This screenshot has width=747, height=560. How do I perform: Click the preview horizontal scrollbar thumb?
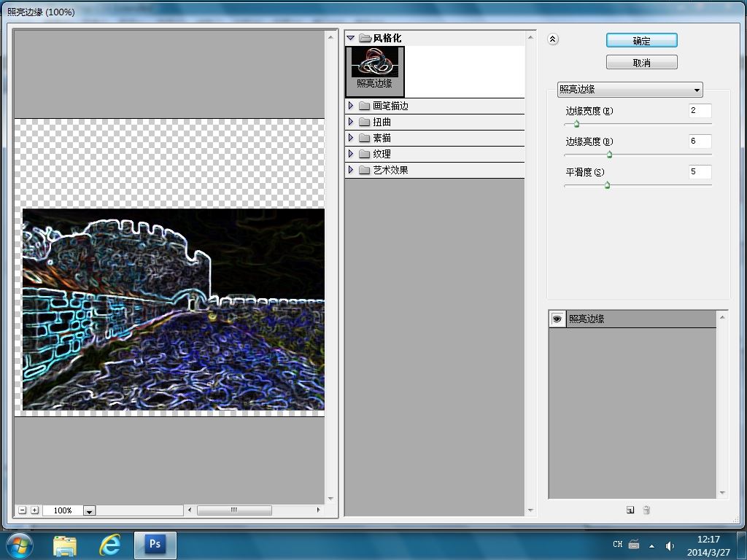(234, 510)
